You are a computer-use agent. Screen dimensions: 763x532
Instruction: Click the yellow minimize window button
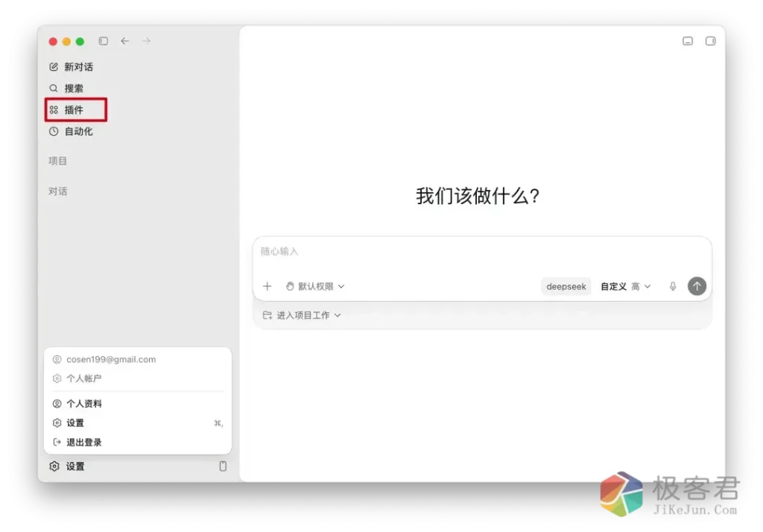[66, 42]
